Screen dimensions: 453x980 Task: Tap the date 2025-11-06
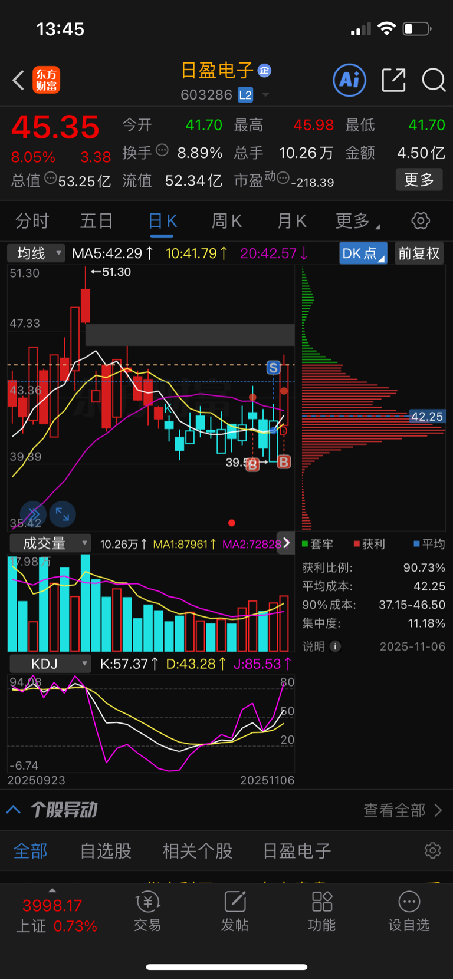click(x=412, y=646)
